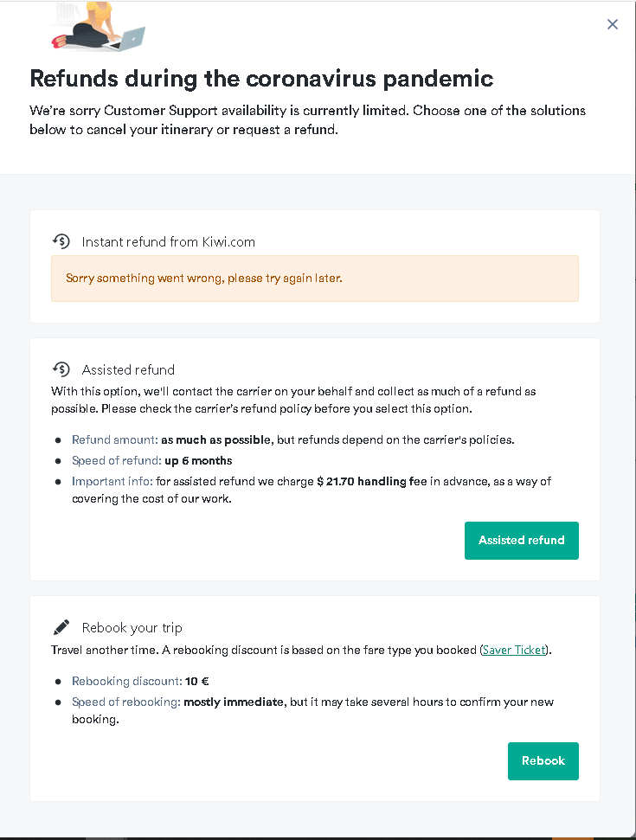Click the 'Assisted refund' section title text
Viewport: 636px width, 840px height.
128,370
